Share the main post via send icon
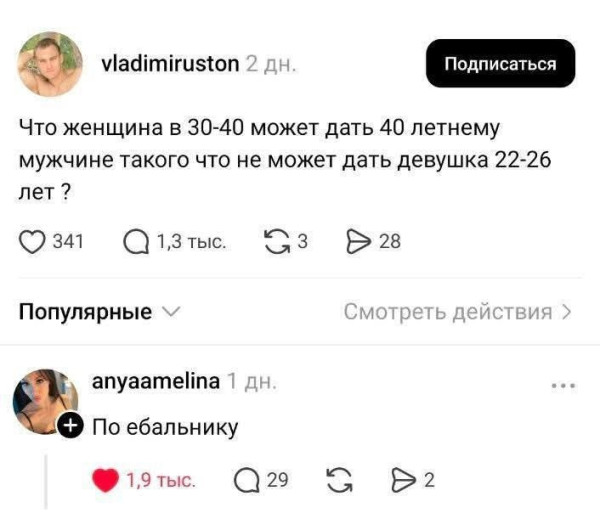 [x=357, y=240]
